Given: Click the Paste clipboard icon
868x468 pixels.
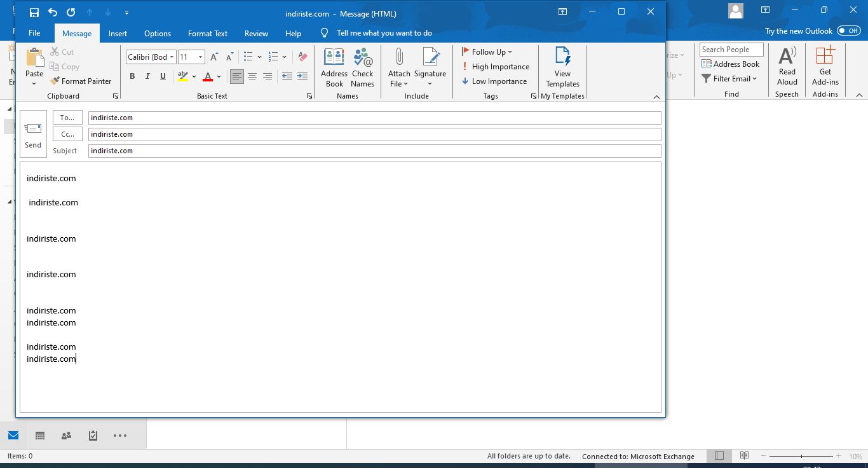Looking at the screenshot, I should [x=34, y=57].
